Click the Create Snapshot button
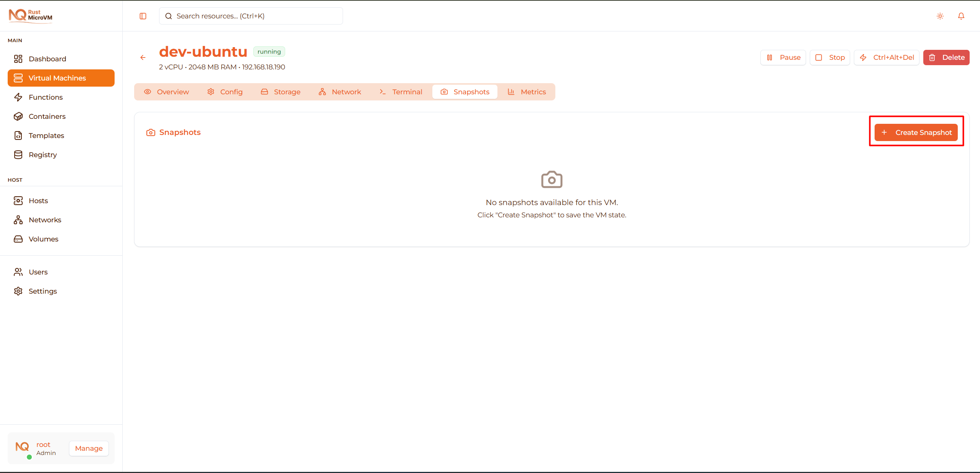This screenshot has height=473, width=980. coord(916,132)
